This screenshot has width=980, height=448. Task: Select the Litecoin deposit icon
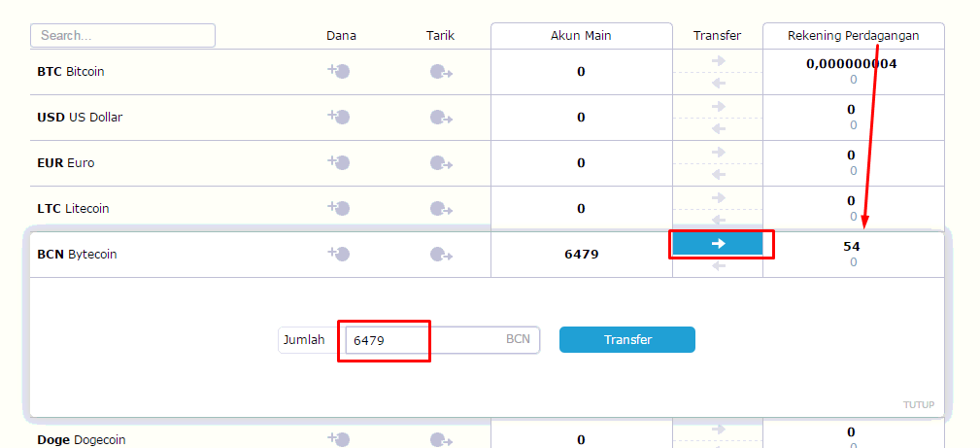[339, 208]
